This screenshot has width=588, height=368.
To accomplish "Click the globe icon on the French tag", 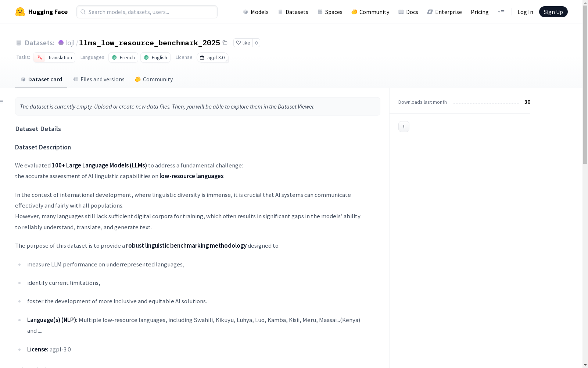I will [x=114, y=57].
